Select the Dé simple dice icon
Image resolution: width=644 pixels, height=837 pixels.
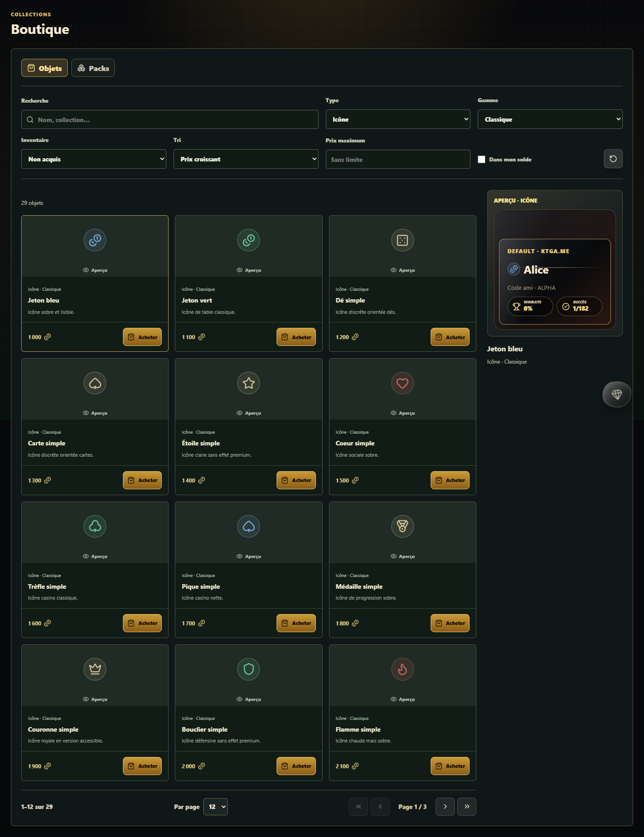[402, 240]
